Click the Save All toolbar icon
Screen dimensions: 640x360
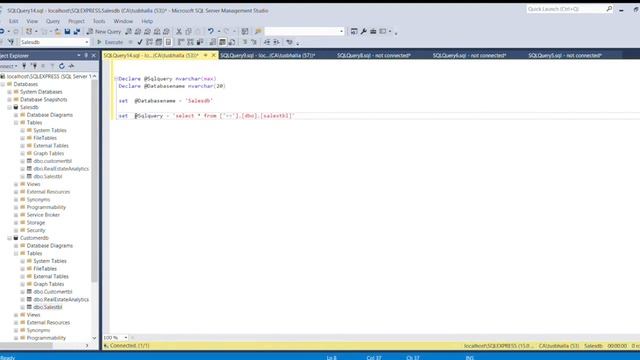[77, 31]
